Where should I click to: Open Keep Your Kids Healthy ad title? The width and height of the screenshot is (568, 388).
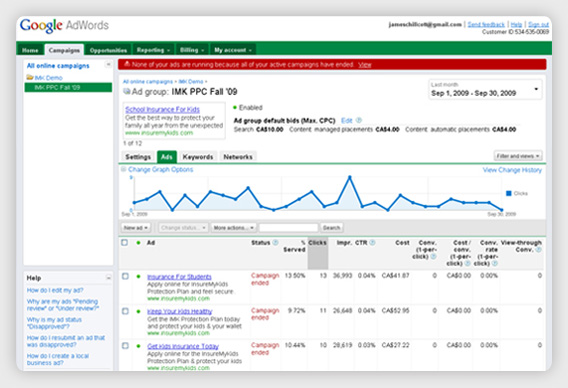pyautogui.click(x=180, y=311)
